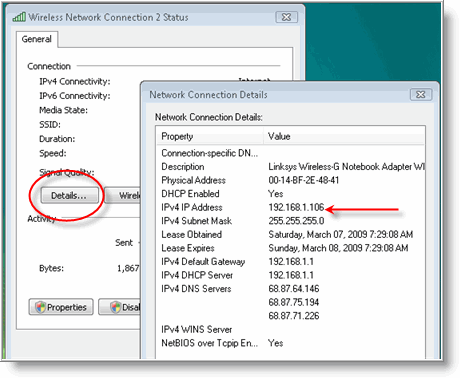Select DNS server value 68.87.75.194
The width and height of the screenshot is (460, 378).
pyautogui.click(x=294, y=302)
